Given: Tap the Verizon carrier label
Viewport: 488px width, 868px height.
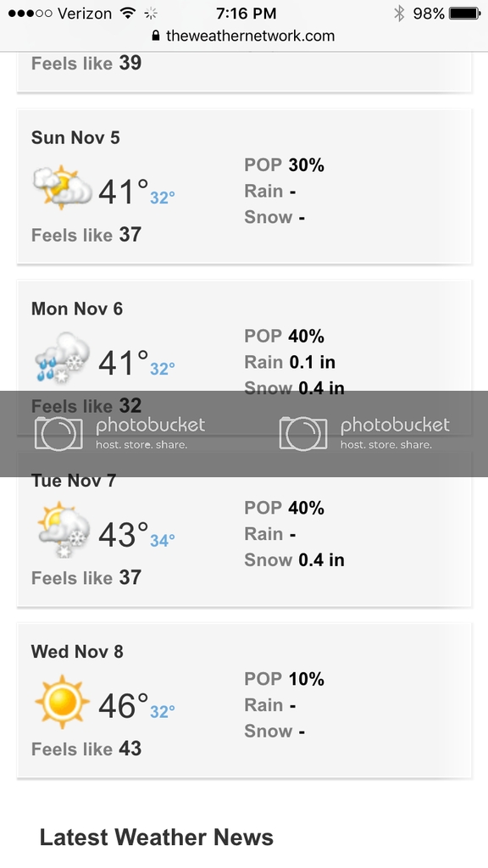Looking at the screenshot, I should click(x=84, y=14).
